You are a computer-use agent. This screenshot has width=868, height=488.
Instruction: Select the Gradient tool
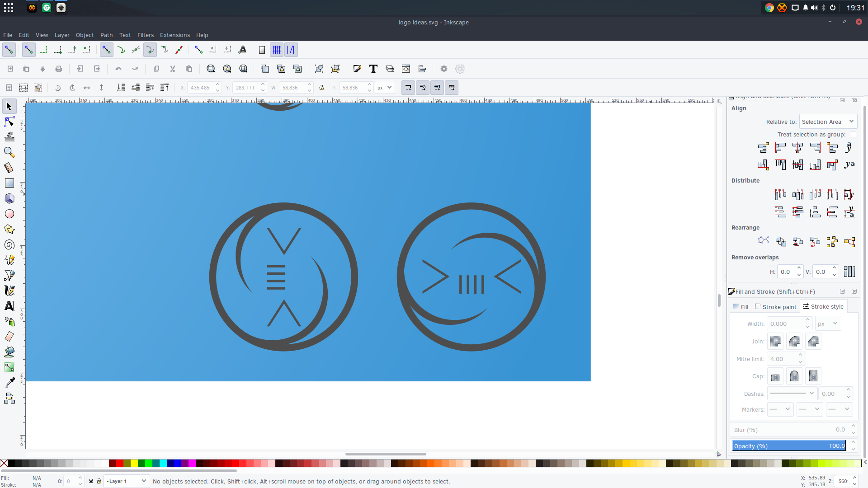click(x=9, y=367)
